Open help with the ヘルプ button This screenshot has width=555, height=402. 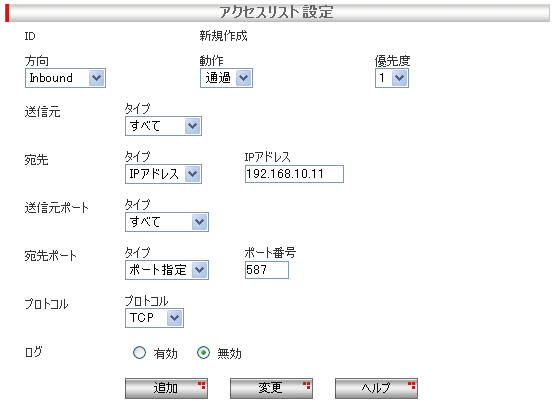(376, 388)
